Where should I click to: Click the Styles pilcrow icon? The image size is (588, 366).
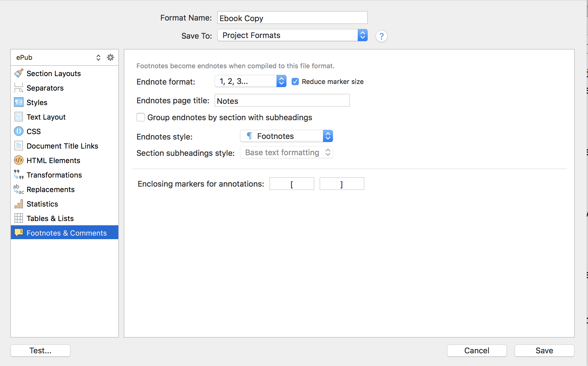click(19, 102)
